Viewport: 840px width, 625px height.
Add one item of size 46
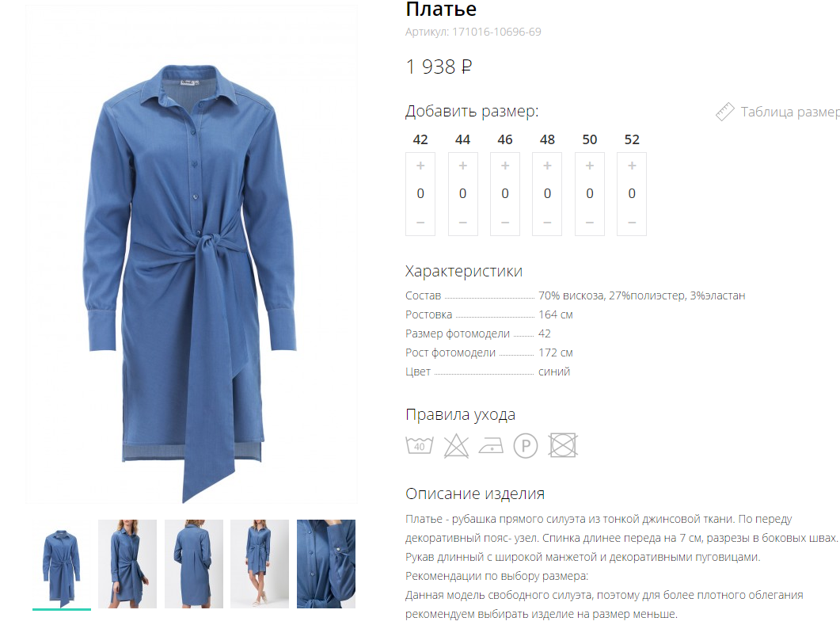click(x=505, y=166)
